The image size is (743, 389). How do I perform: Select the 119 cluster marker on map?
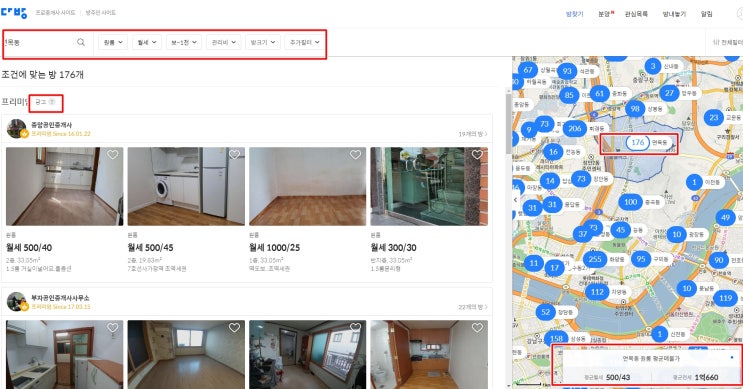pyautogui.click(x=725, y=298)
